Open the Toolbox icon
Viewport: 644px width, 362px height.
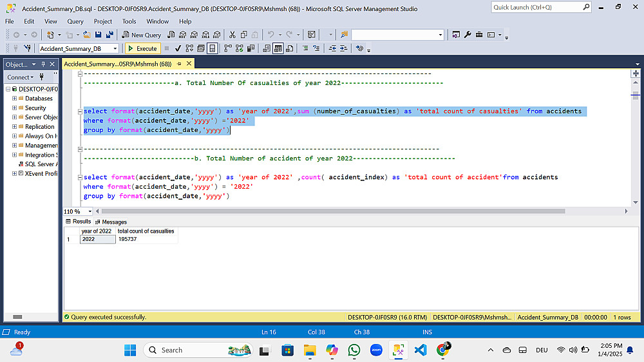click(479, 35)
